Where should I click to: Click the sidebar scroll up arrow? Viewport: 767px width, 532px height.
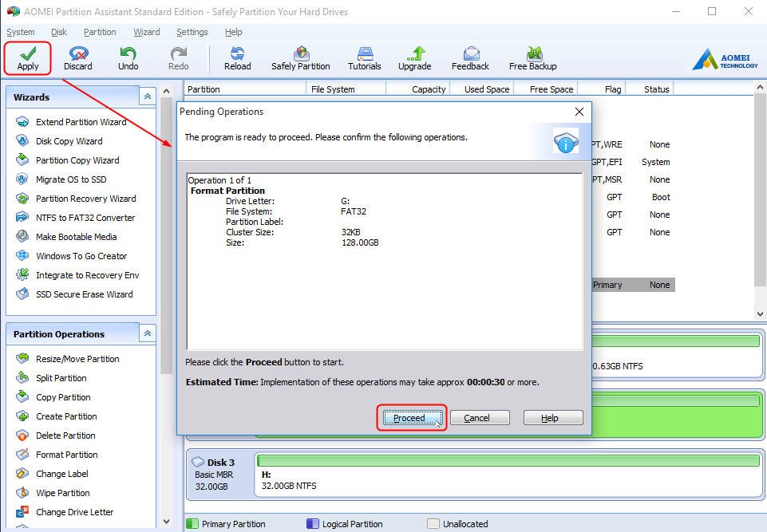(x=166, y=92)
